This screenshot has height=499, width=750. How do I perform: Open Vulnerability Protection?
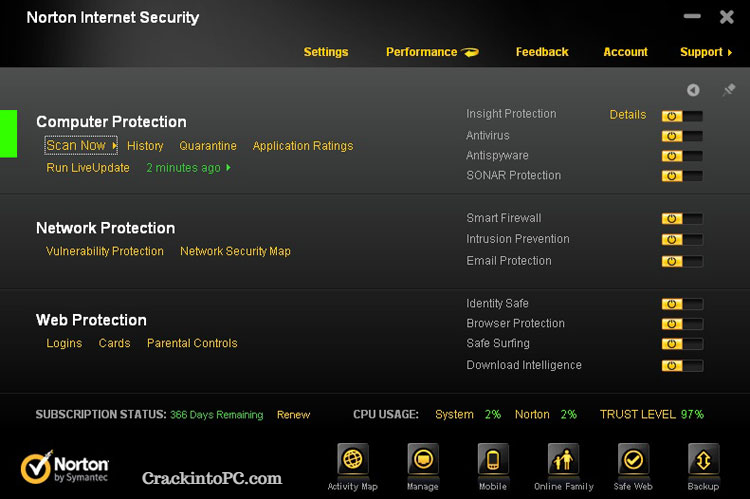point(105,251)
